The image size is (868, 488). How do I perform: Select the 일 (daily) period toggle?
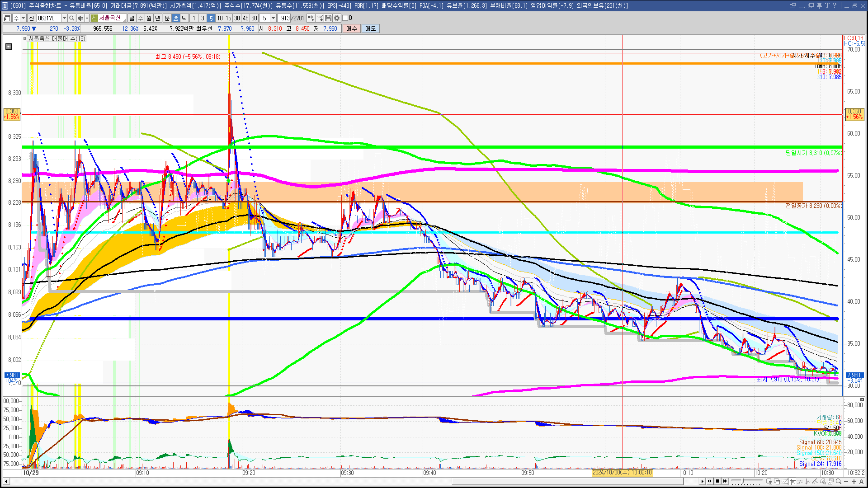tap(132, 18)
